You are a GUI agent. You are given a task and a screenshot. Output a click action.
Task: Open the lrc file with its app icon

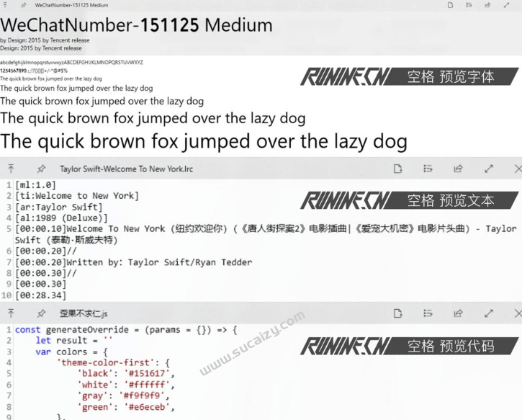(x=398, y=169)
